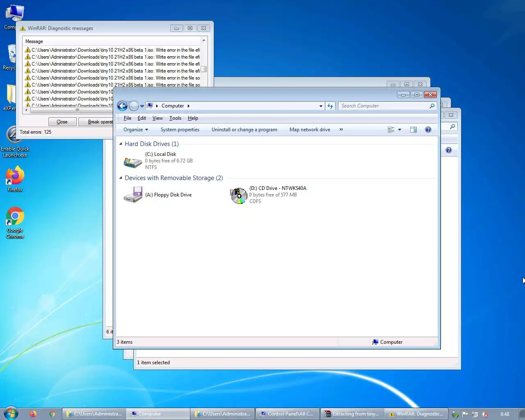
Task: Select the (A:) Floppy Disk Drive
Action: (x=157, y=195)
